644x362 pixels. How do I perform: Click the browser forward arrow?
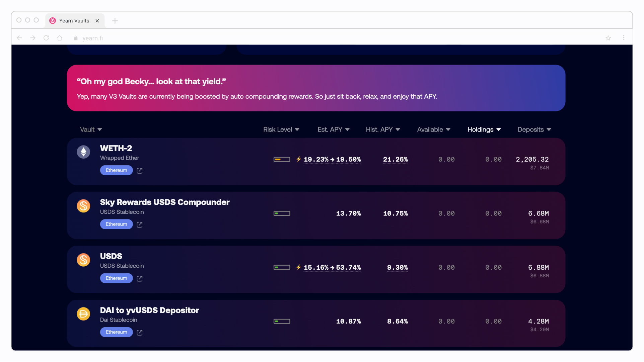click(33, 38)
